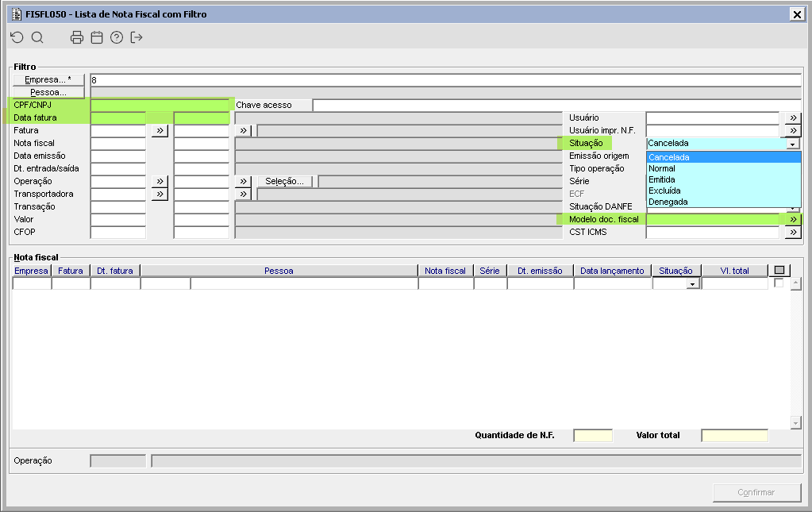Click lookup arrow beside first Operação field

(x=160, y=181)
